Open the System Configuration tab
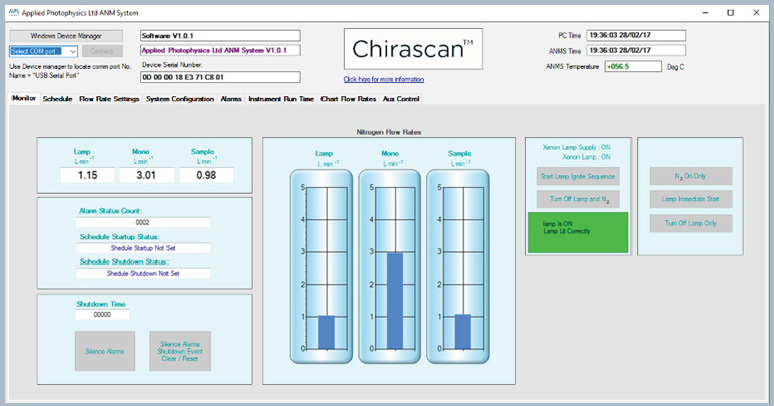 180,99
